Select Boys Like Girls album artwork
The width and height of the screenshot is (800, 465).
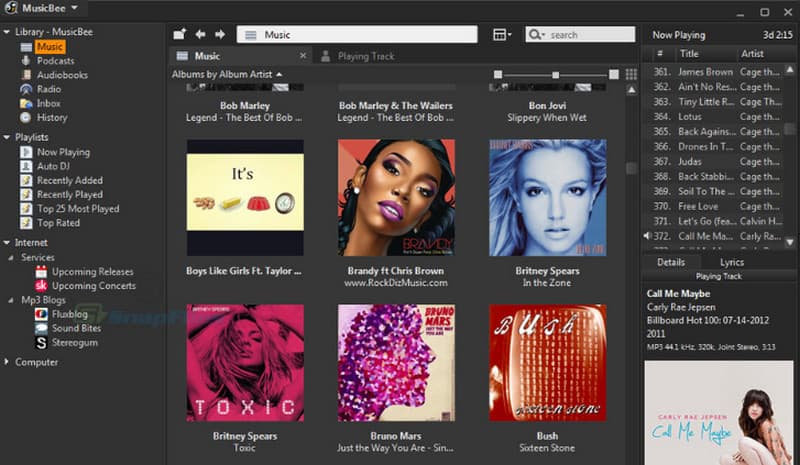click(245, 198)
